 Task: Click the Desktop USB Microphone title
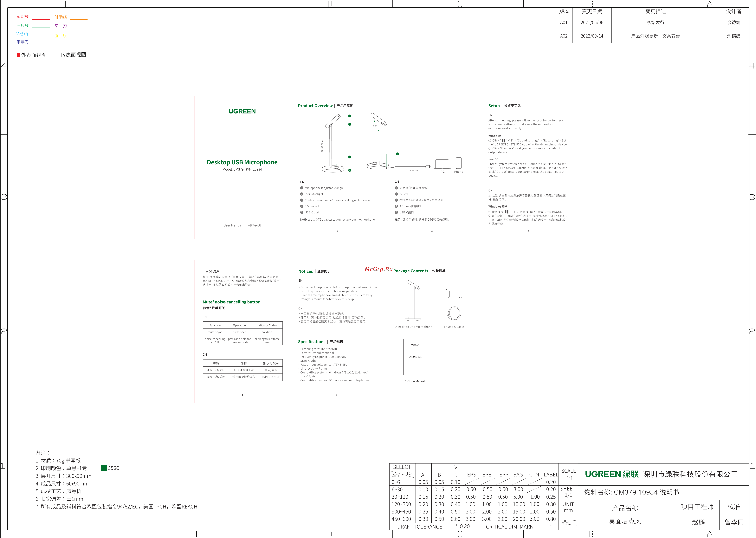pyautogui.click(x=242, y=162)
